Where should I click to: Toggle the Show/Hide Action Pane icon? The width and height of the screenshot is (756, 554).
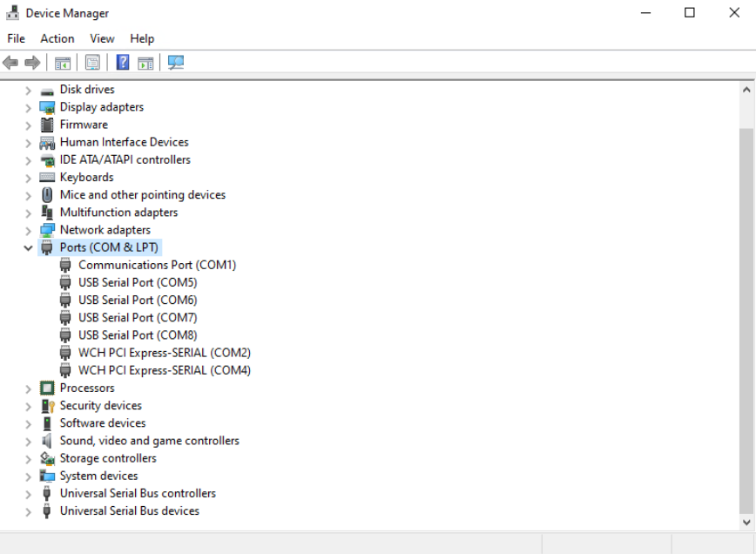coord(145,63)
